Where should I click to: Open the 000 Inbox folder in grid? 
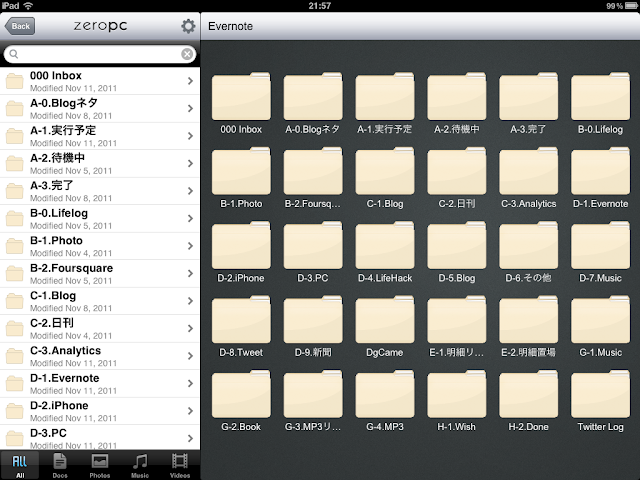(241, 97)
